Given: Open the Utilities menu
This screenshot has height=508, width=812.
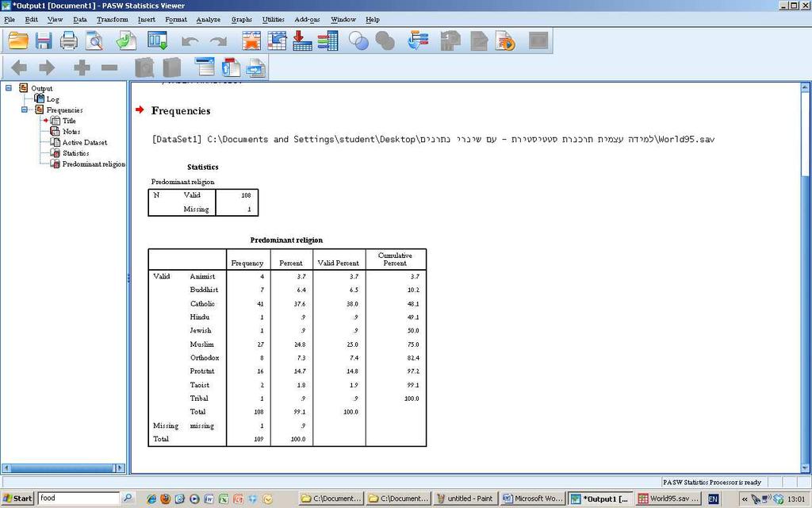Looking at the screenshot, I should click(x=273, y=20).
